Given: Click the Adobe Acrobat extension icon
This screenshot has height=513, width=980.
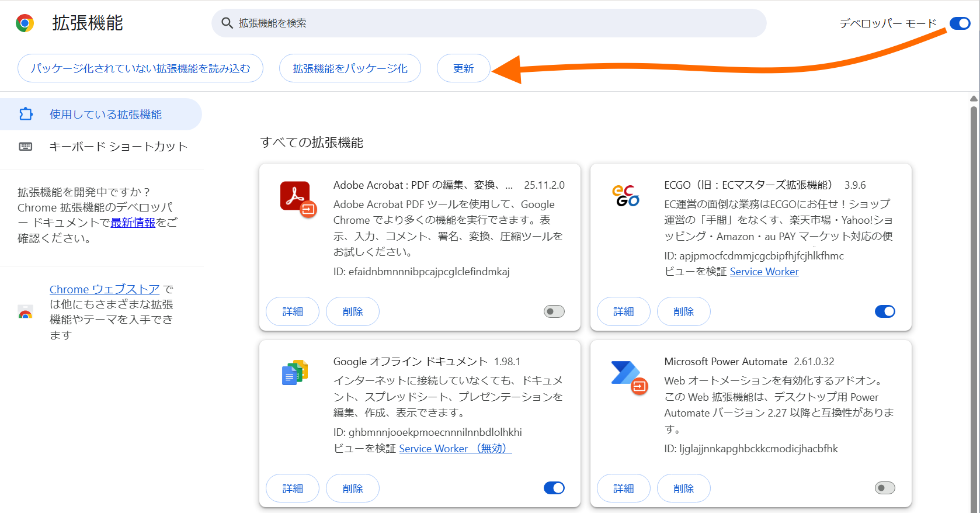Looking at the screenshot, I should click(x=296, y=197).
